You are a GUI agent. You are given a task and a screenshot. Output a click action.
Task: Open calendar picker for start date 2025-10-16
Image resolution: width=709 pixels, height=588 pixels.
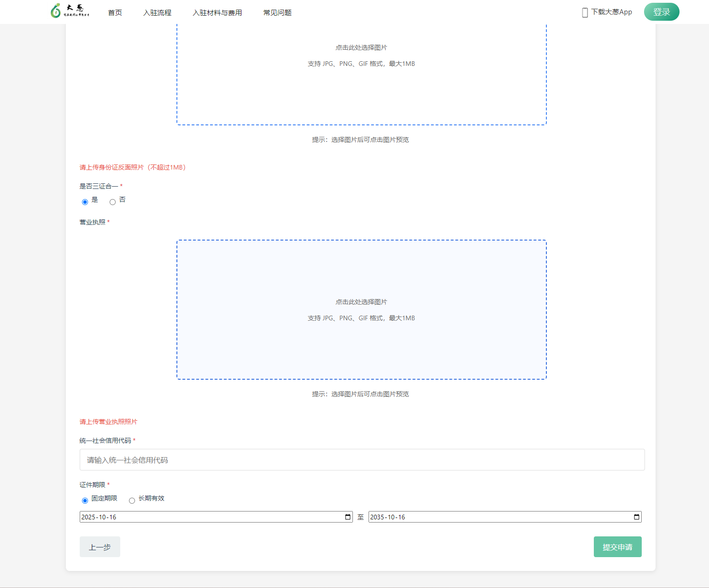(x=348, y=517)
